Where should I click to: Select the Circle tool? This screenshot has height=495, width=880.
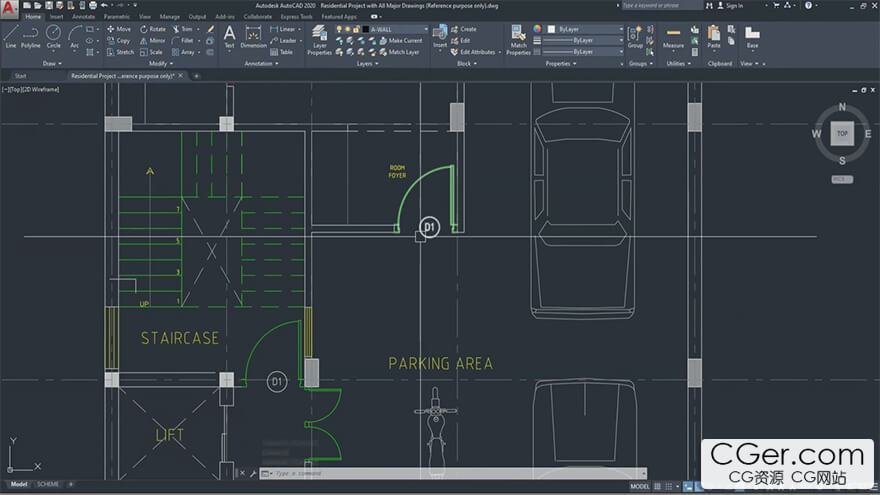coord(53,36)
